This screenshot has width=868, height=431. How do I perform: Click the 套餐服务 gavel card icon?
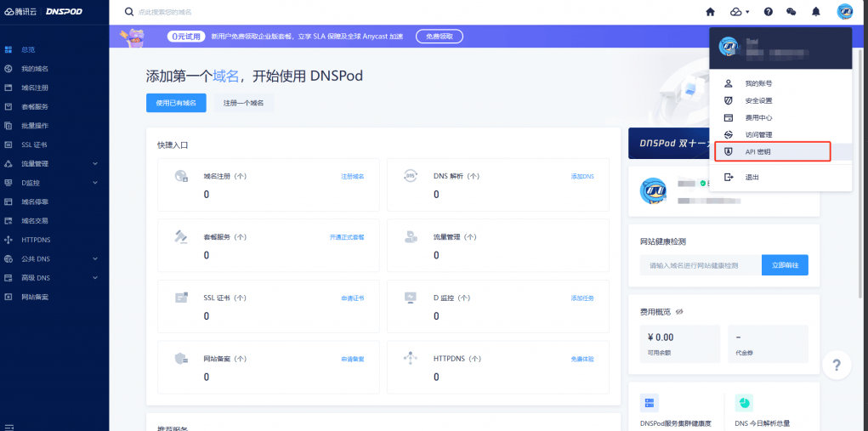pos(181,237)
